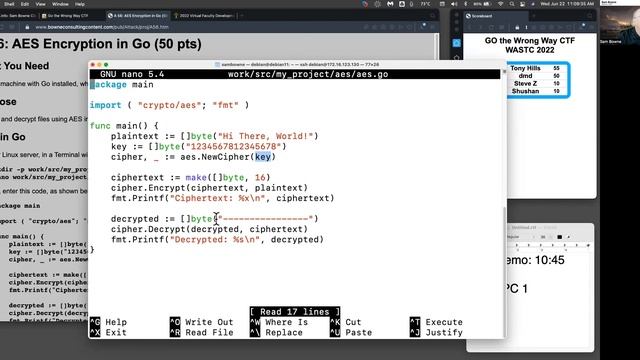Click '[ Read 17 lines ]' status message

(x=295, y=312)
